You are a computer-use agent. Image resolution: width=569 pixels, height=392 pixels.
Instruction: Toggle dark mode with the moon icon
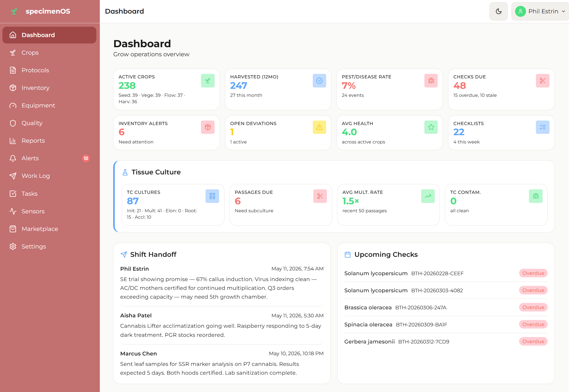499,11
